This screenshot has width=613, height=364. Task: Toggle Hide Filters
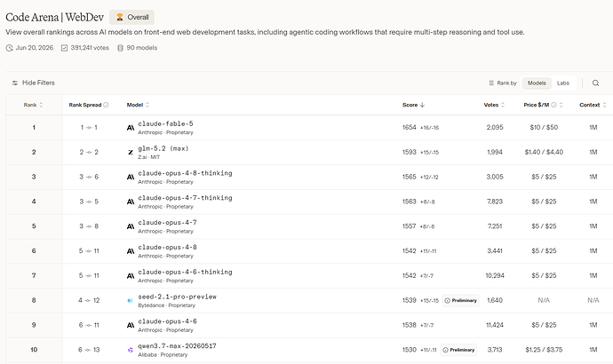(x=33, y=83)
